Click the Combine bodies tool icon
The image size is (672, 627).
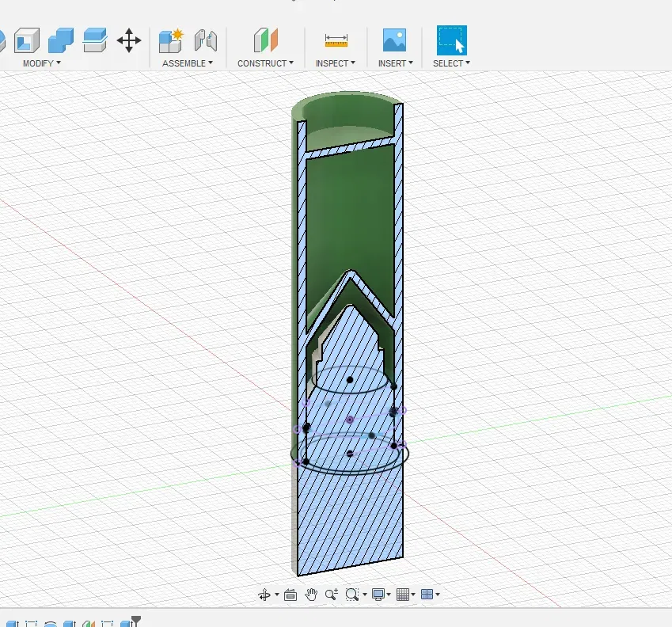pyautogui.click(x=61, y=40)
